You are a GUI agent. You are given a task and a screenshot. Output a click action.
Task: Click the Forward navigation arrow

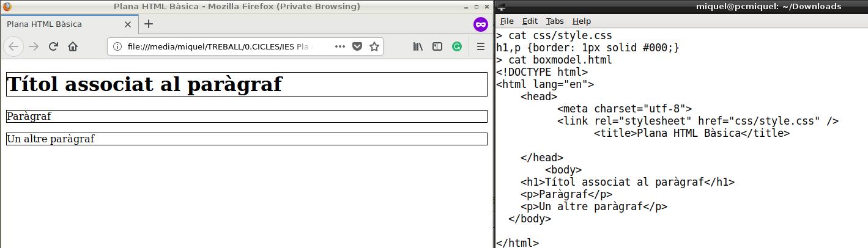pos(34,46)
